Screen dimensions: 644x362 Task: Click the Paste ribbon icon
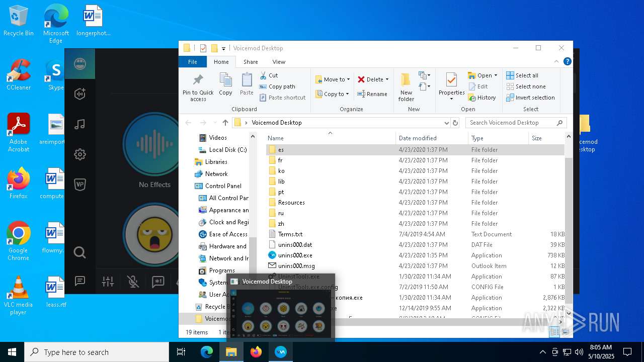pos(247,84)
